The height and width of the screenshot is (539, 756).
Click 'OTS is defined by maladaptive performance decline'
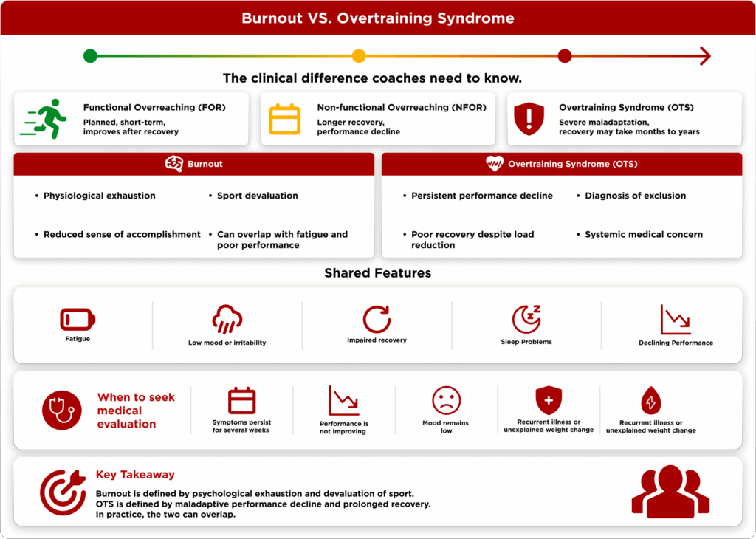[264, 504]
